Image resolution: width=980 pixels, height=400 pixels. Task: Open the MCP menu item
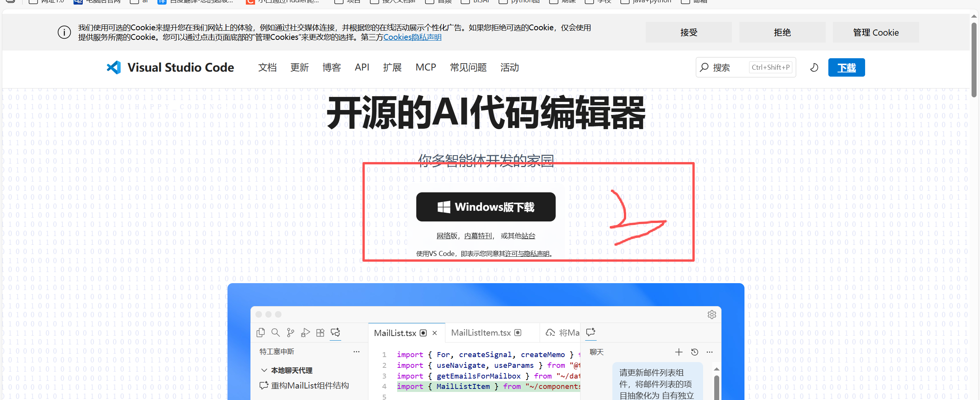[x=426, y=67]
